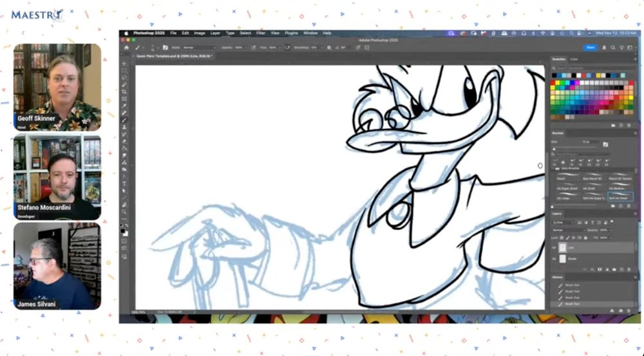Click the foreground color swatch in toolbar
The height and width of the screenshot is (356, 644).
[123, 231]
